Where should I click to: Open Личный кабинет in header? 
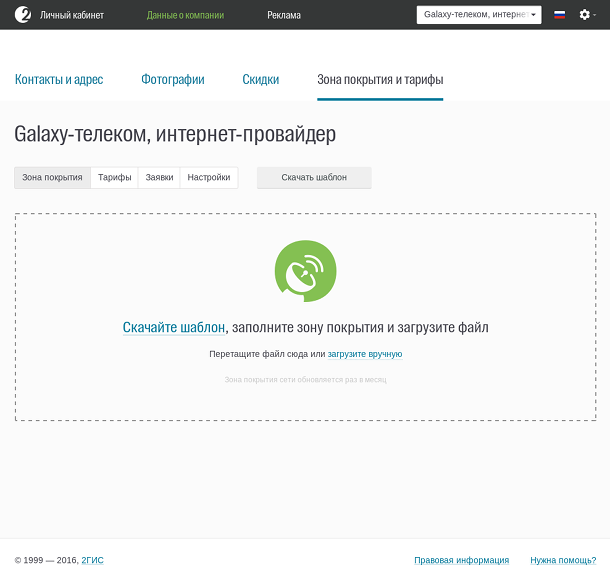coord(72,15)
